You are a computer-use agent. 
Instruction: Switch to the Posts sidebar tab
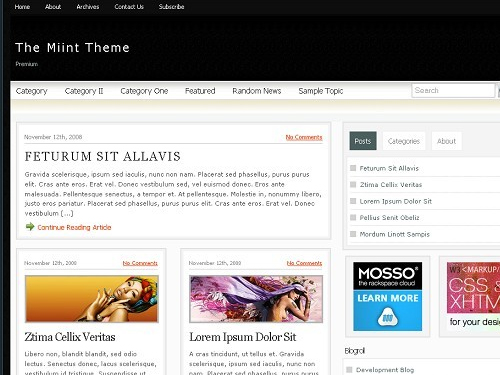point(363,141)
